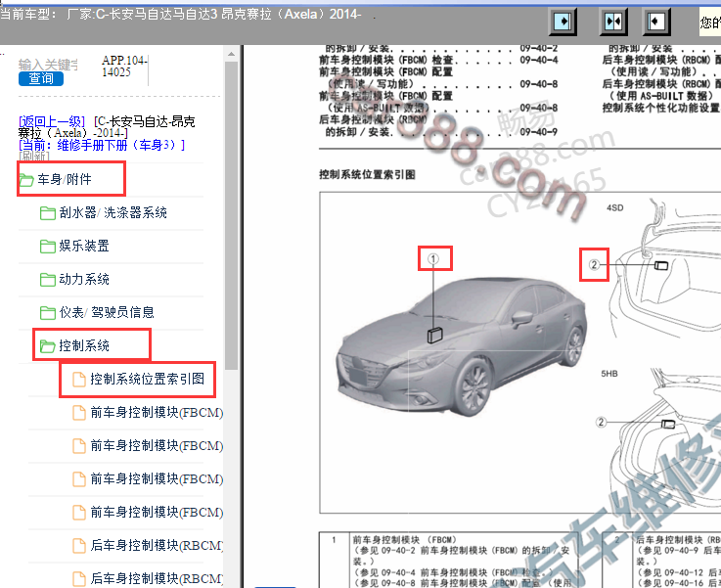The image size is (721, 588).
Task: Click the 输入关键字 keyword input field
Action: tap(48, 65)
